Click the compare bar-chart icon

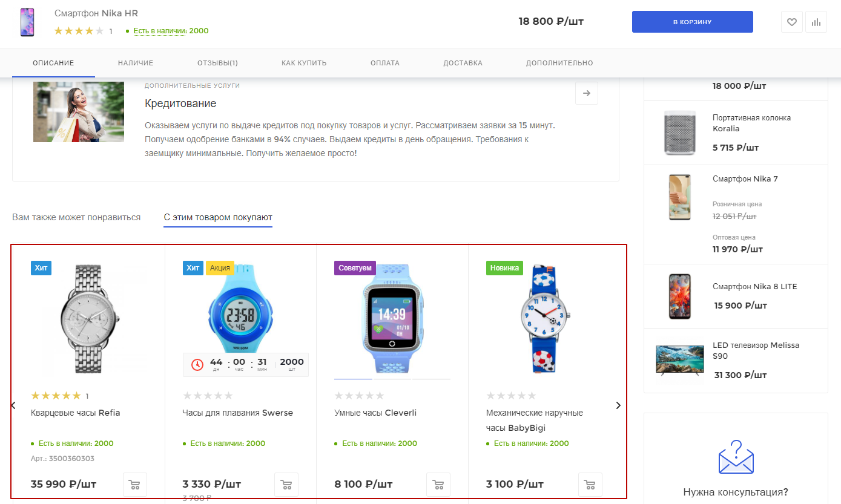click(x=816, y=22)
